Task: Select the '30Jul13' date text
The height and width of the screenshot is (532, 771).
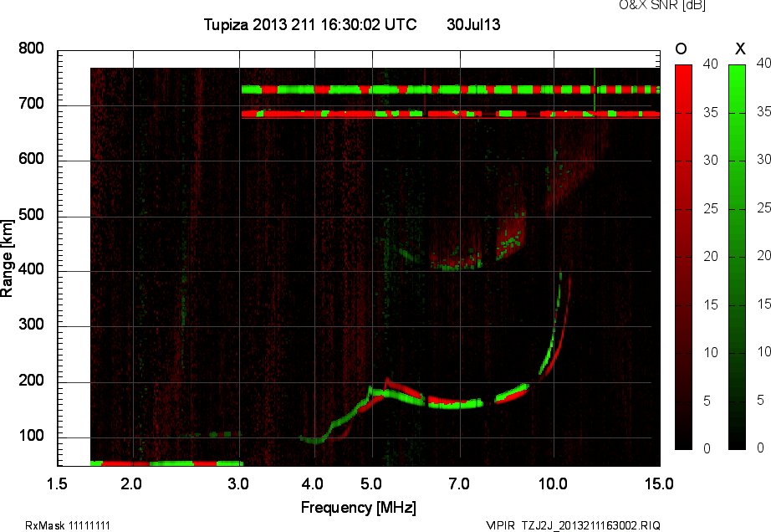Action: (x=473, y=25)
